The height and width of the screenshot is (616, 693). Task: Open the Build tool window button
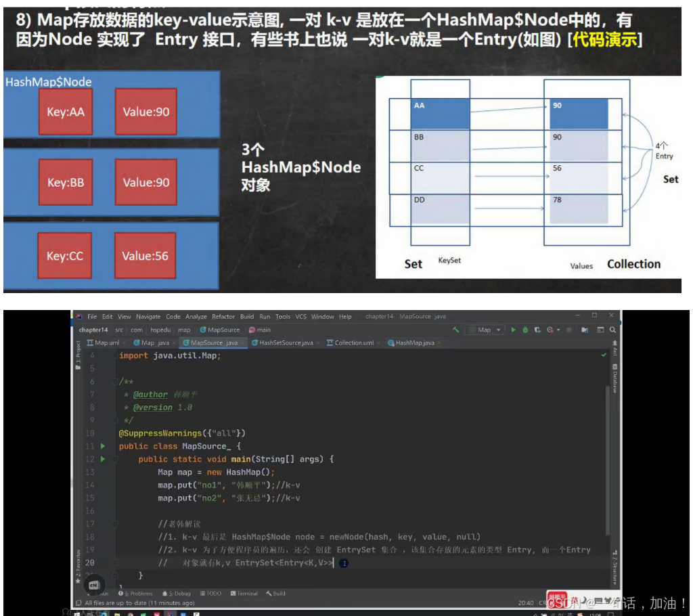click(x=276, y=594)
